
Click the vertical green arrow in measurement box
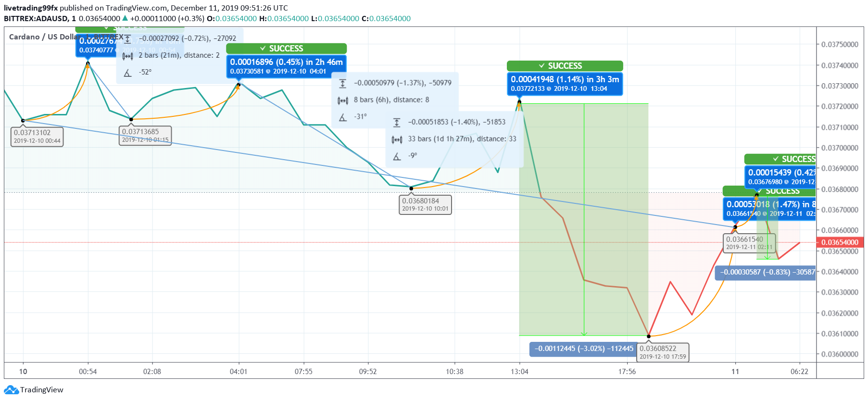(x=584, y=220)
